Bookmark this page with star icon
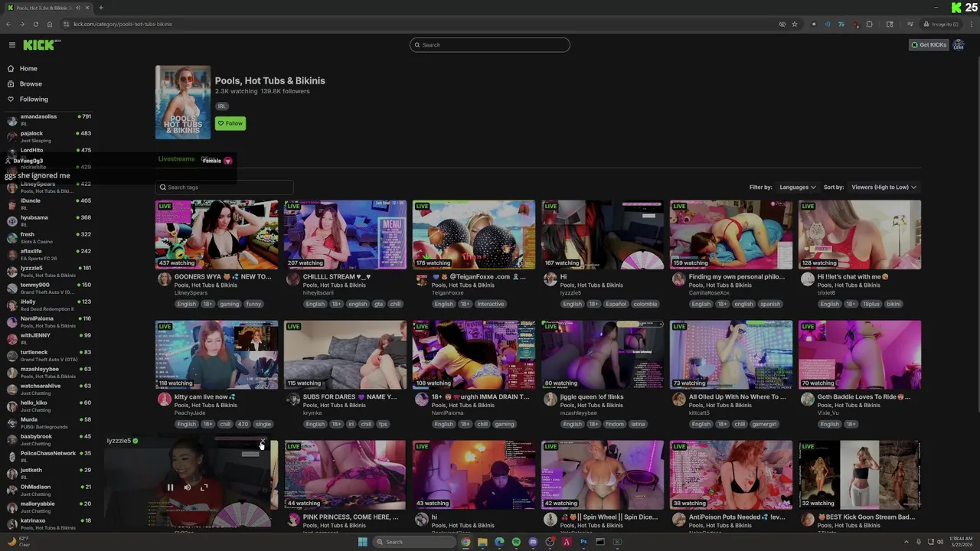This screenshot has height=551, width=980. [x=795, y=24]
